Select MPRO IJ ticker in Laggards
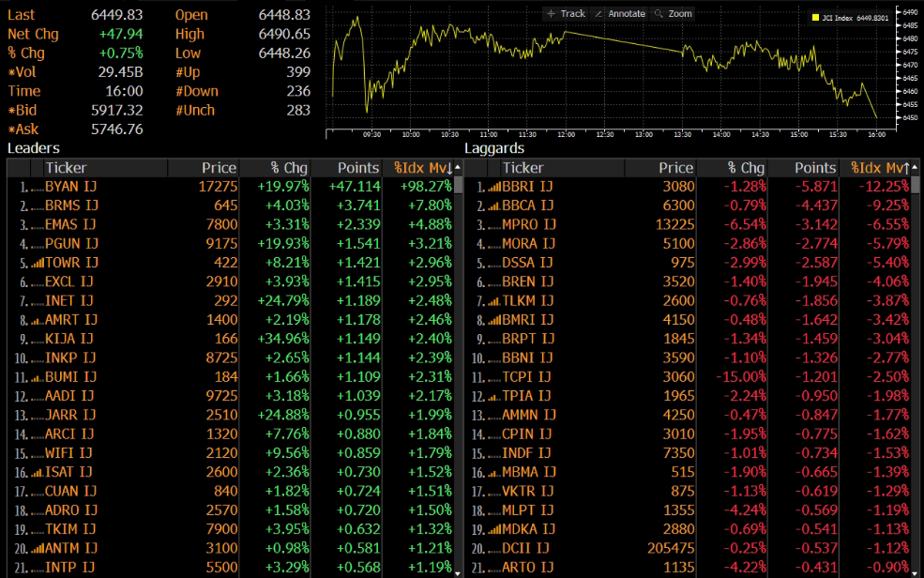 (528, 224)
